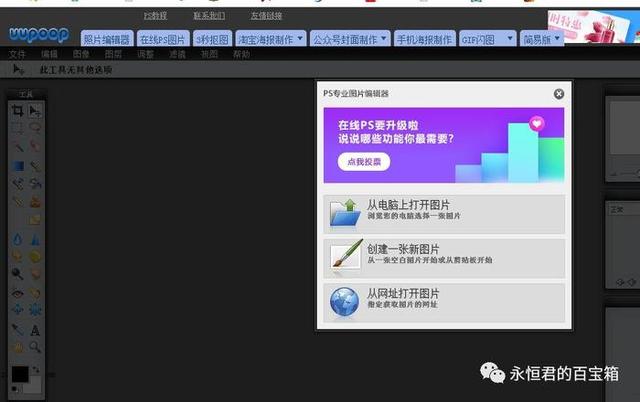Screen dimensions: 640x402
Task: Click the 点我投票 button
Action: tap(364, 162)
